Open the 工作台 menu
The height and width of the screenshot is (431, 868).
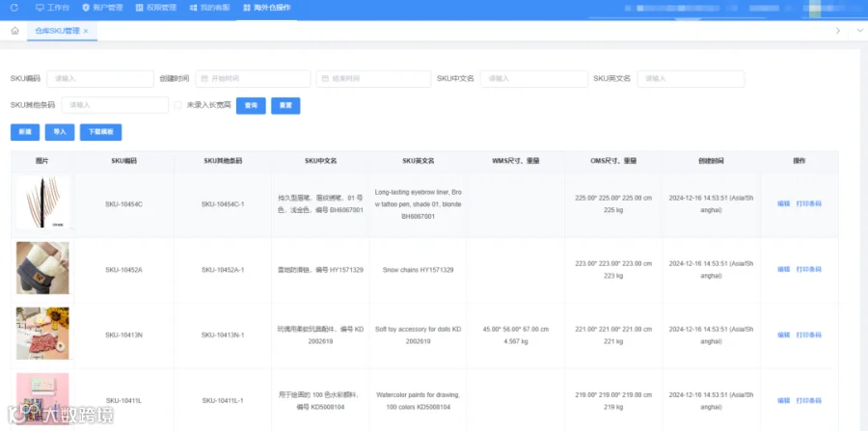[x=53, y=8]
